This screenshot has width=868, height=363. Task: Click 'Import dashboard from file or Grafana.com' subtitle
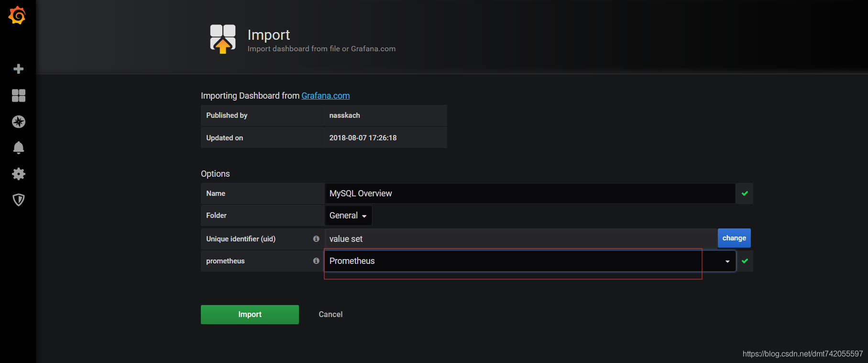321,49
